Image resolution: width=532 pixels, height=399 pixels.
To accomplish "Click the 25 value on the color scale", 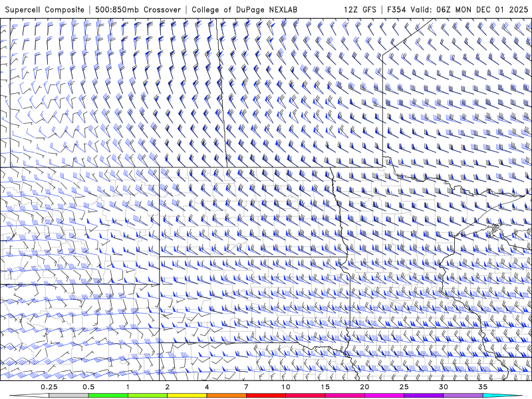I will pos(404,387).
